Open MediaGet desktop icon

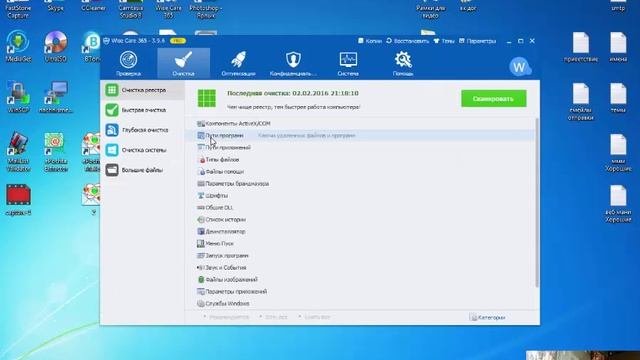pyautogui.click(x=18, y=46)
